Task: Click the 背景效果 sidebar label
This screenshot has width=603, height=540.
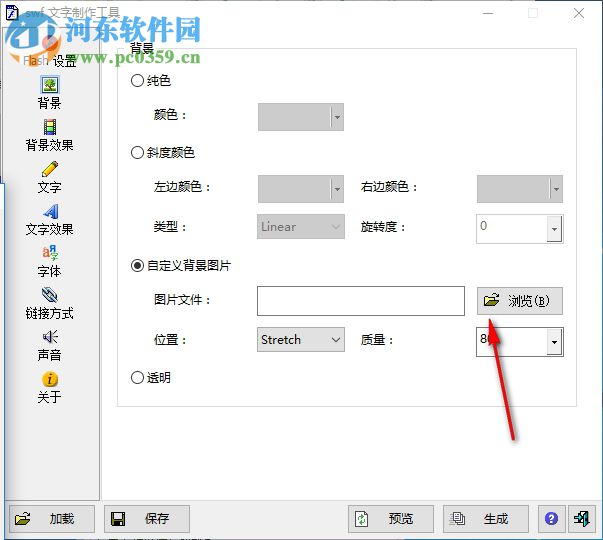Action: coord(50,145)
